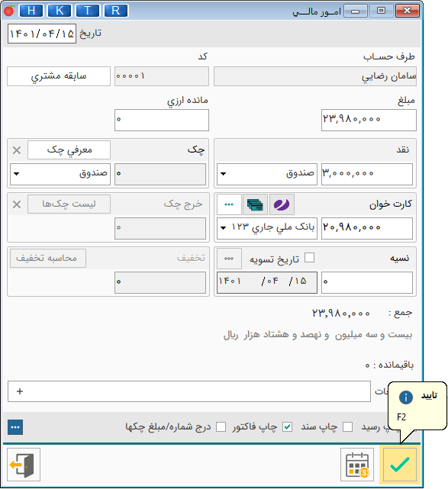
Task: Toggle the چاپ فاکتور checkbox
Action: coord(287,427)
